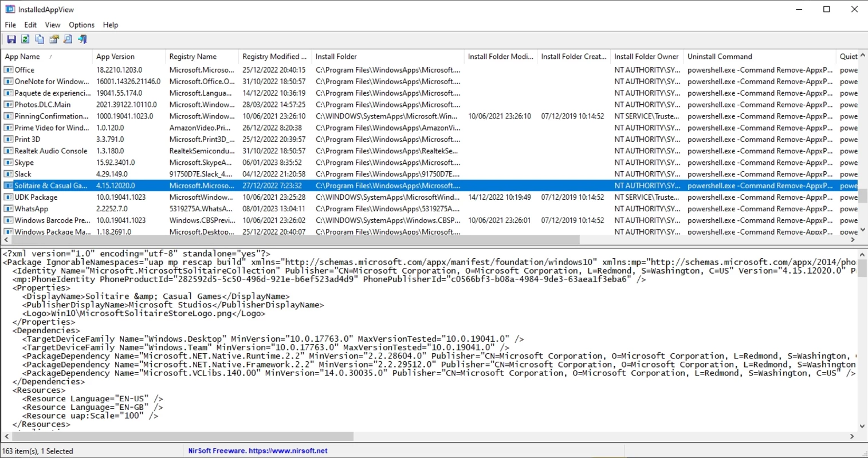Click the Copy Selected Items toolbar icon

click(x=40, y=39)
